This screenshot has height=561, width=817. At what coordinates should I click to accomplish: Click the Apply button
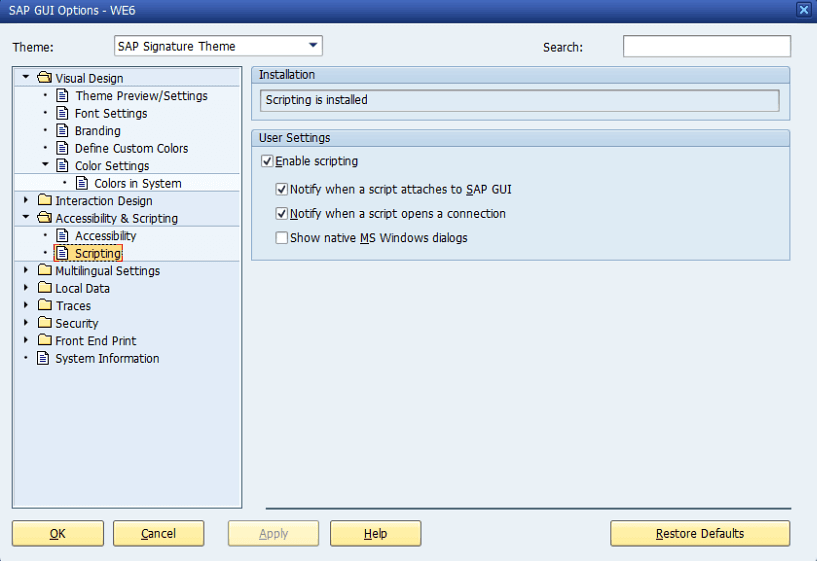tap(273, 533)
